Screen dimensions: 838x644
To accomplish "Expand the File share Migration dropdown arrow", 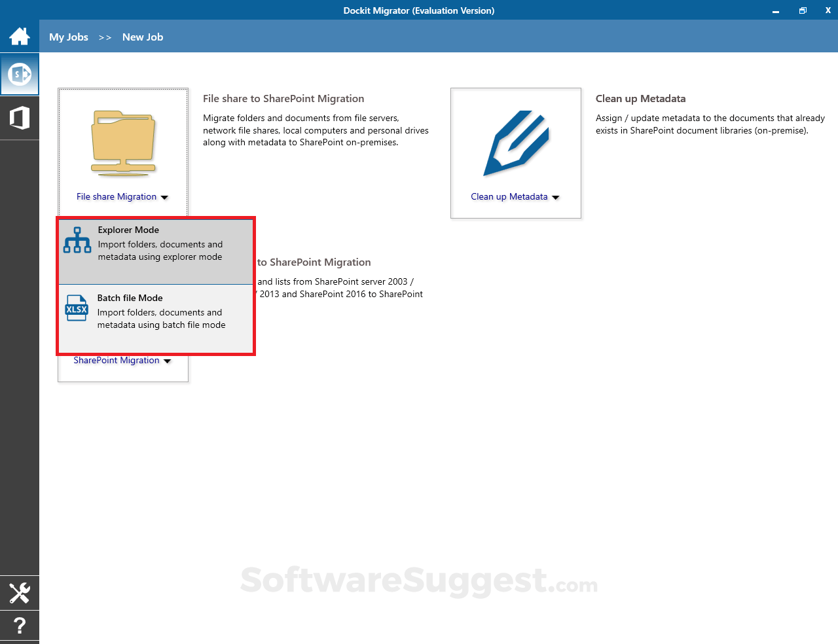I will tap(165, 197).
